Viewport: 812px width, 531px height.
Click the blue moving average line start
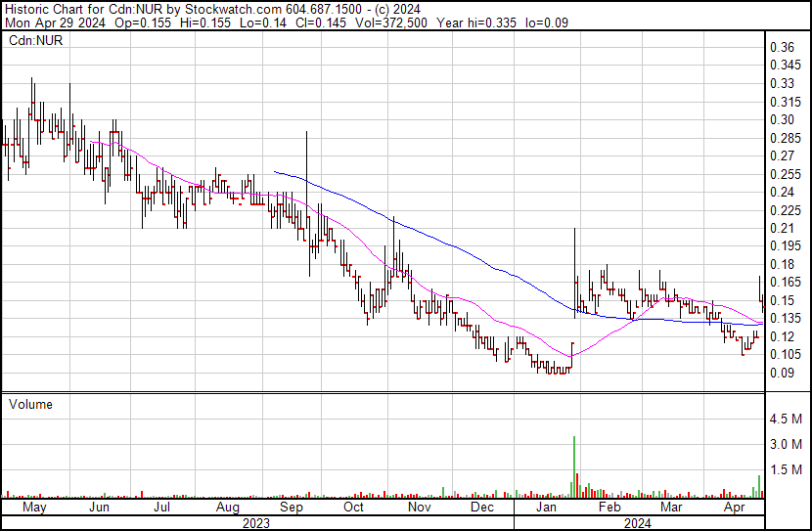point(275,172)
